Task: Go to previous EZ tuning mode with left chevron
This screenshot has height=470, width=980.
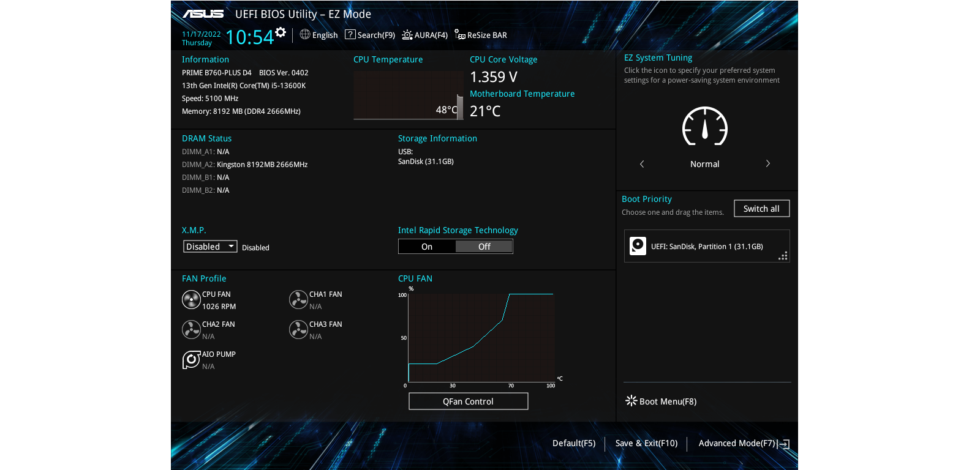Action: [642, 164]
